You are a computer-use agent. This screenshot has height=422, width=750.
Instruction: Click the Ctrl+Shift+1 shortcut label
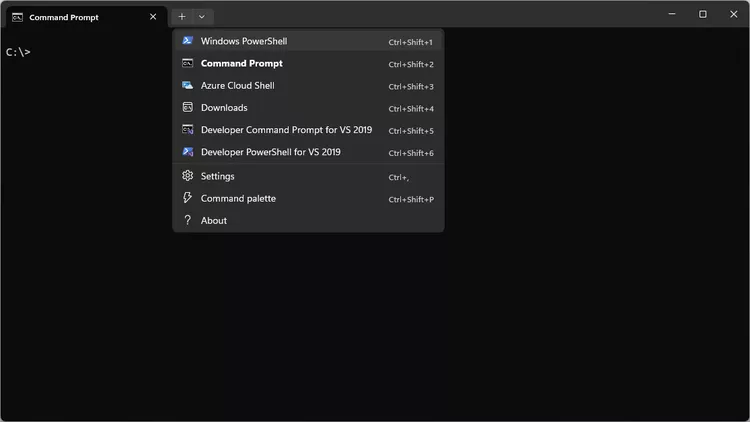410,42
